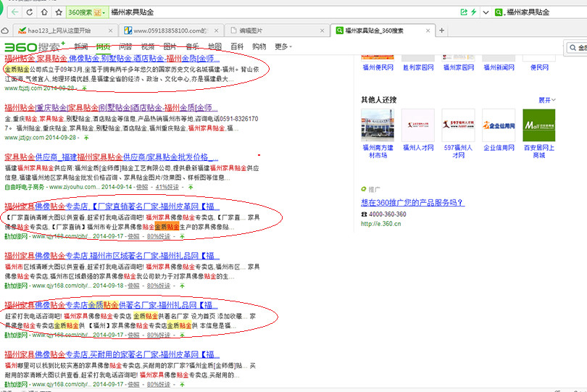This screenshot has width=587, height=392.
Task: Open the 福州新闻网 link
Action: click(499, 67)
